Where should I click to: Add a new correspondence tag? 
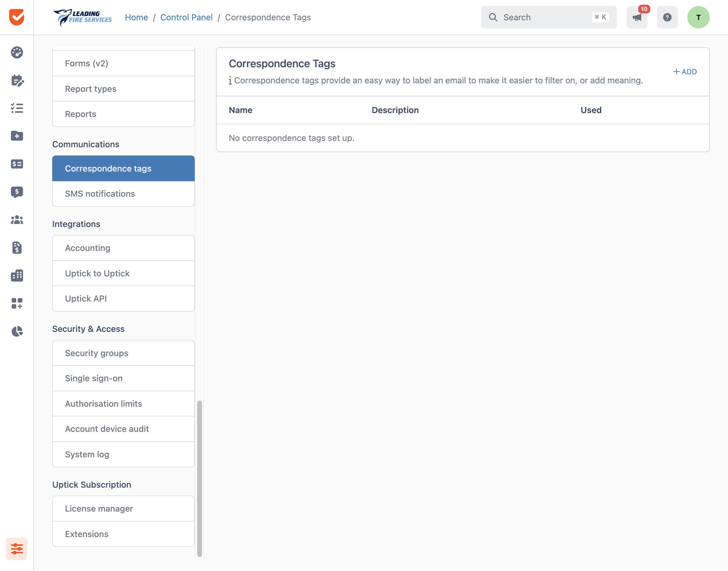point(685,72)
